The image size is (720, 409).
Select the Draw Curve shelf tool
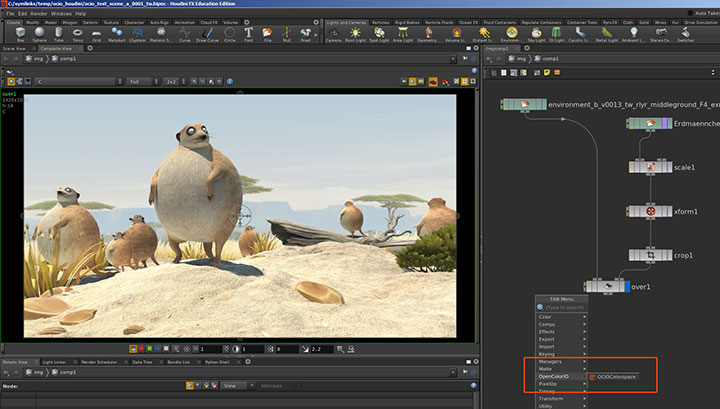tap(207, 34)
